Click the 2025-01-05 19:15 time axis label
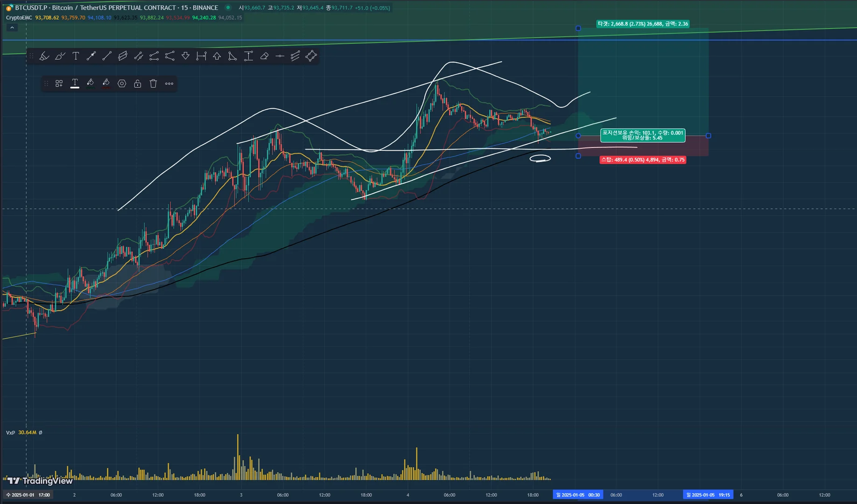The width and height of the screenshot is (857, 504). [x=708, y=495]
